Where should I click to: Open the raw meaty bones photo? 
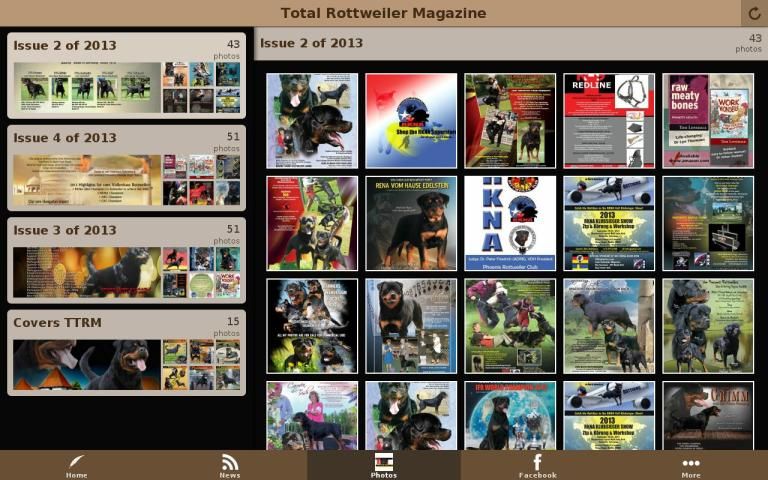tap(708, 120)
